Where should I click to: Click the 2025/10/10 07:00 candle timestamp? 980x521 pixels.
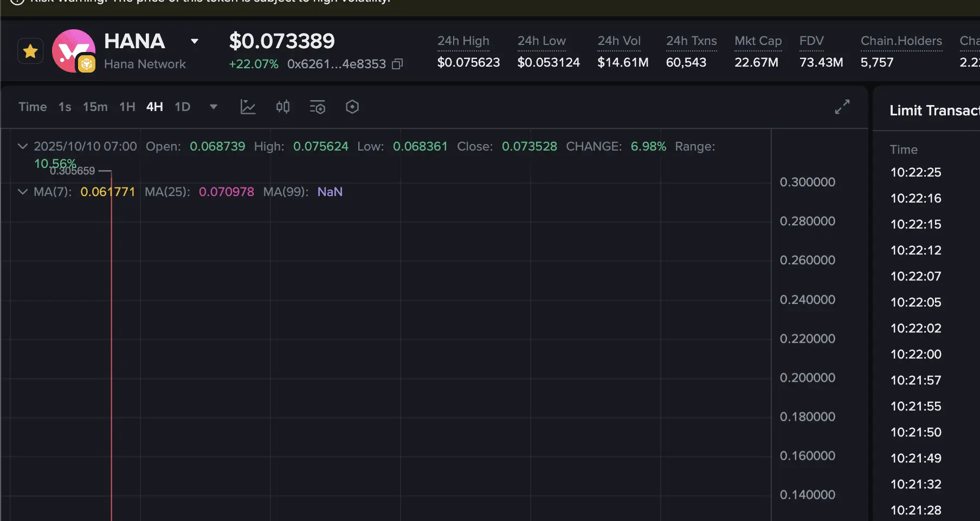pyautogui.click(x=85, y=146)
